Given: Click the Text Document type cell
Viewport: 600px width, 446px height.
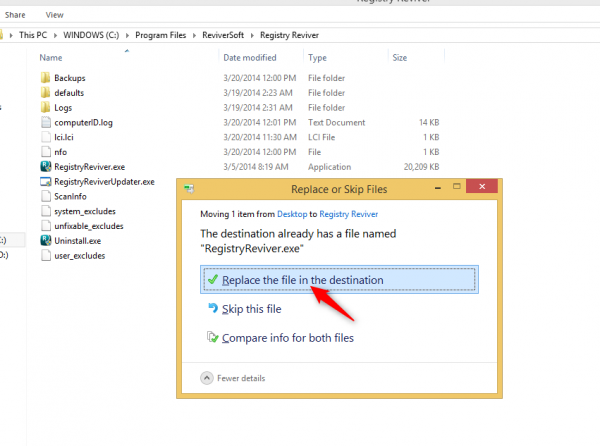Looking at the screenshot, I should click(x=337, y=122).
